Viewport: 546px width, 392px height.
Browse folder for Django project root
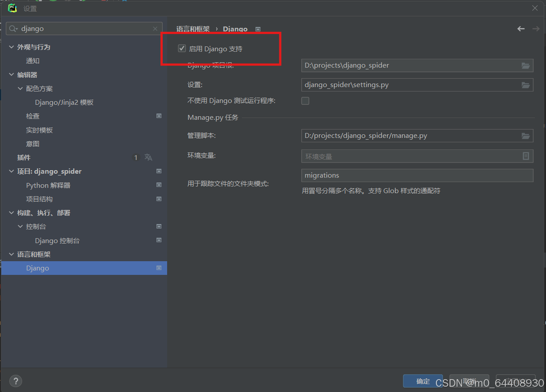pos(526,65)
